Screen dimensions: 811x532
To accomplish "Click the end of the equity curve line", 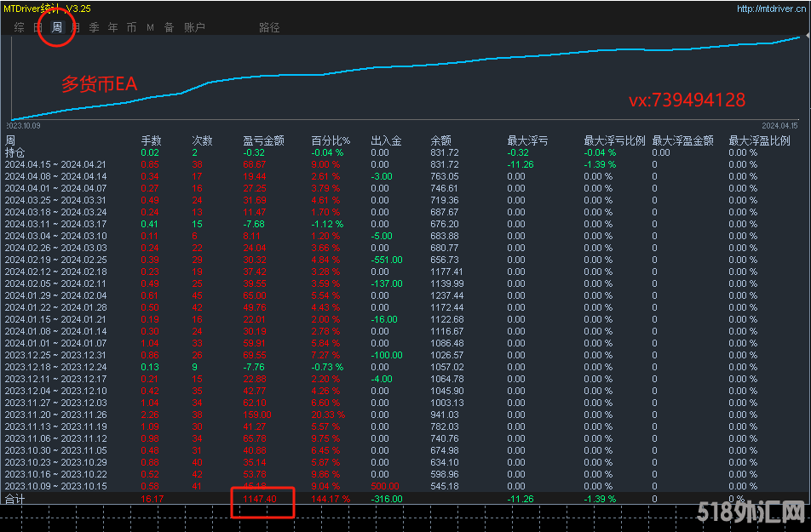I will point(801,37).
